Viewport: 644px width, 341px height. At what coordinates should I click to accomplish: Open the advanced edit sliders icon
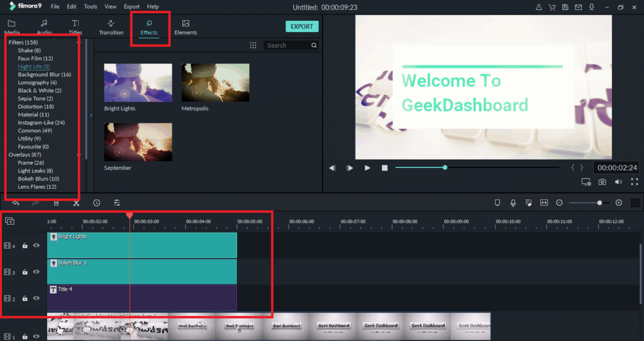[117, 203]
